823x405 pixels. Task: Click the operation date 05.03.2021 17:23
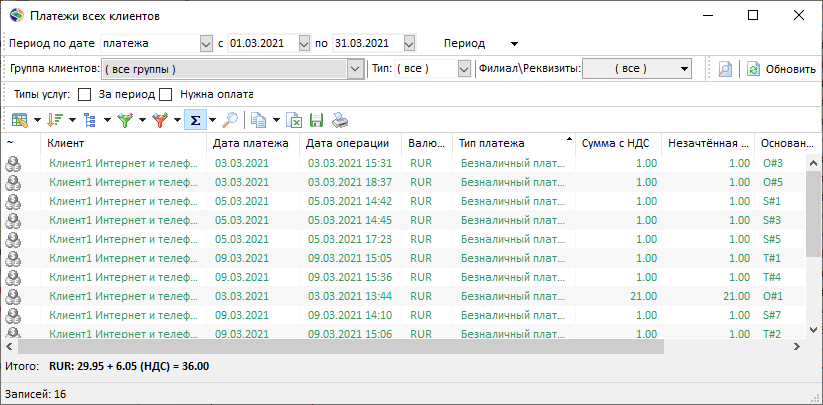tap(350, 239)
